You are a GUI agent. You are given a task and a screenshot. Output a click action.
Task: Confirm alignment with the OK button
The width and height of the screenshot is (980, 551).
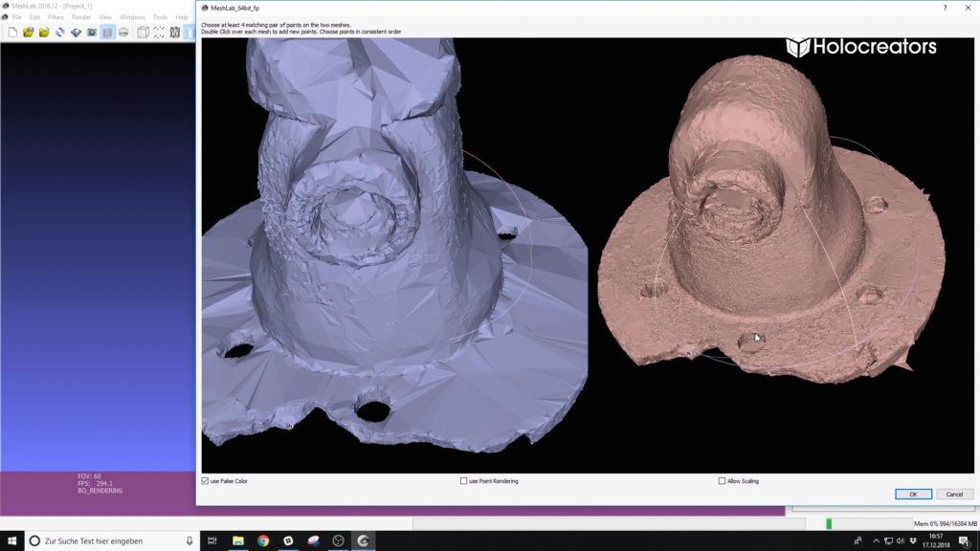[x=913, y=495]
